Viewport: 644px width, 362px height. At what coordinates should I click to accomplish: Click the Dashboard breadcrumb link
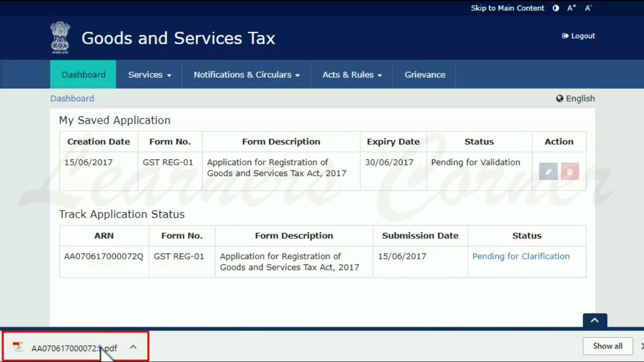72,99
